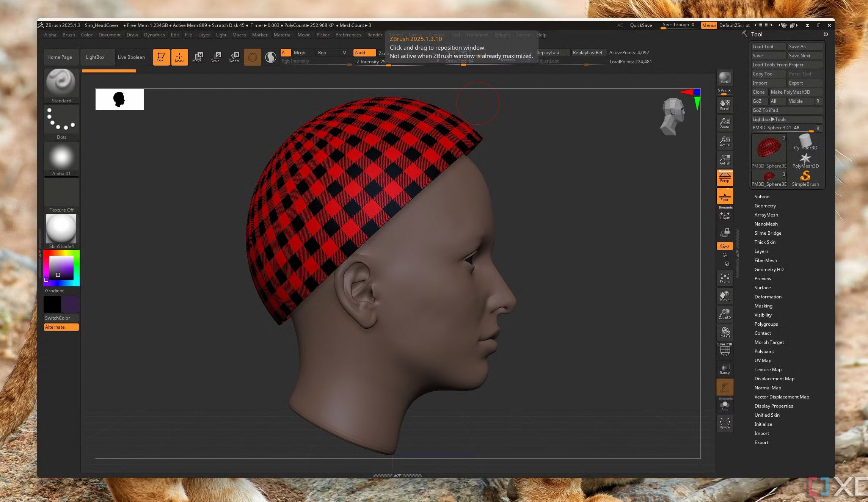Select the purple secondary color swatch
Screen dimensions: 868x502
(x=71, y=304)
